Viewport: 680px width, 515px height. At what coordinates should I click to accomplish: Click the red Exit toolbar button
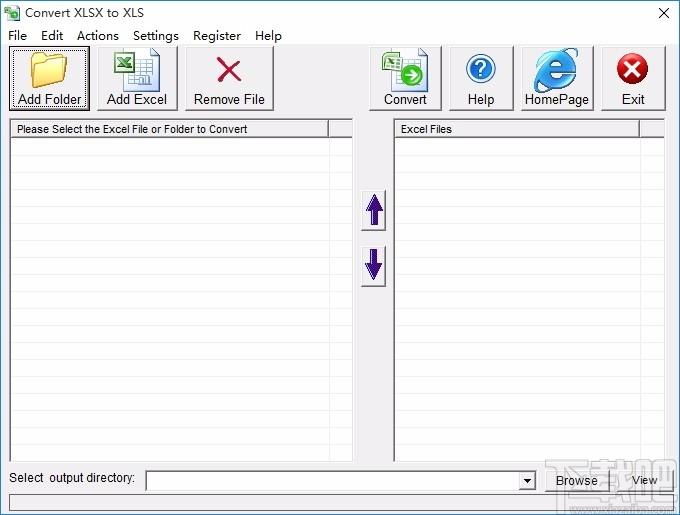point(633,78)
